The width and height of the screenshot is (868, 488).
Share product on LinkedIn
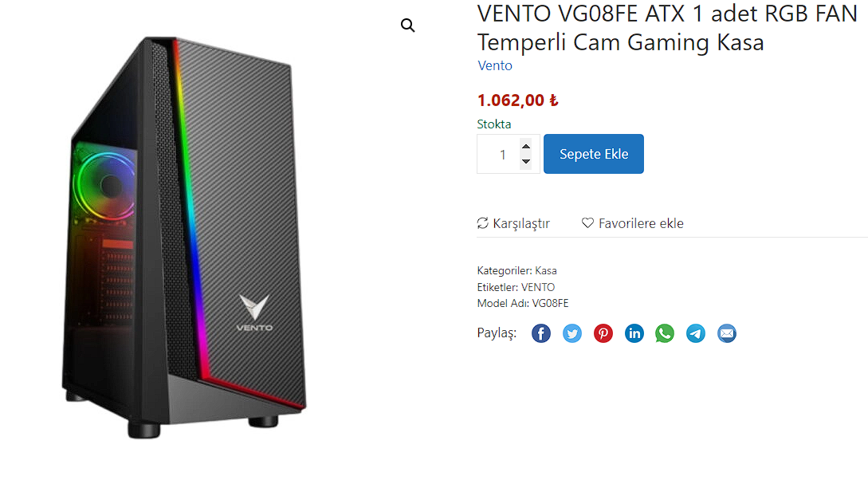click(x=634, y=333)
